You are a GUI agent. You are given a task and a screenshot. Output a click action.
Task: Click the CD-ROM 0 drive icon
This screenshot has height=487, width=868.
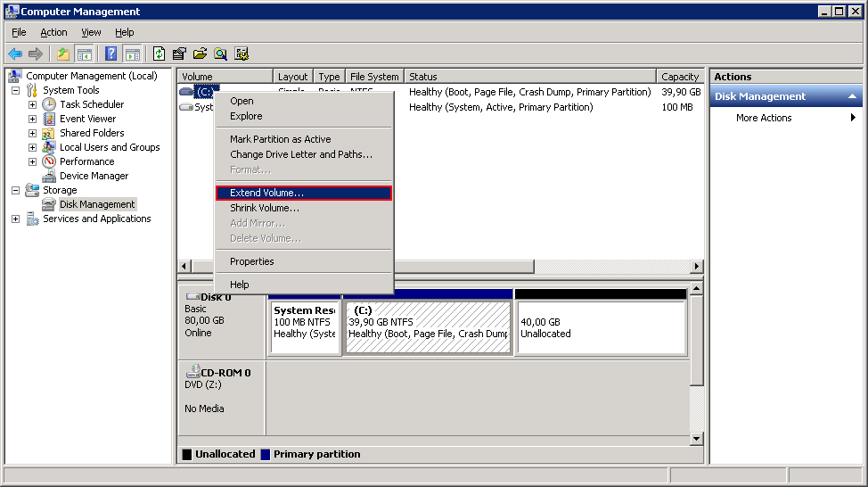(x=193, y=371)
